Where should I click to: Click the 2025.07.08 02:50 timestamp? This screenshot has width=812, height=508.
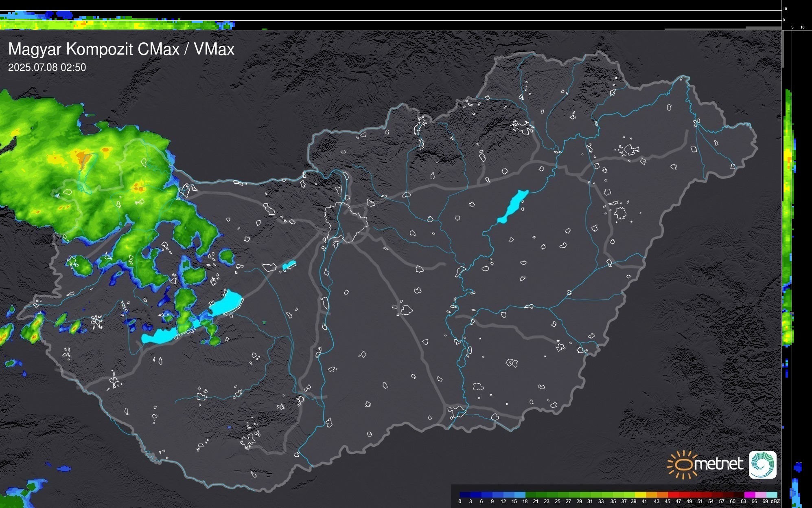coord(47,67)
